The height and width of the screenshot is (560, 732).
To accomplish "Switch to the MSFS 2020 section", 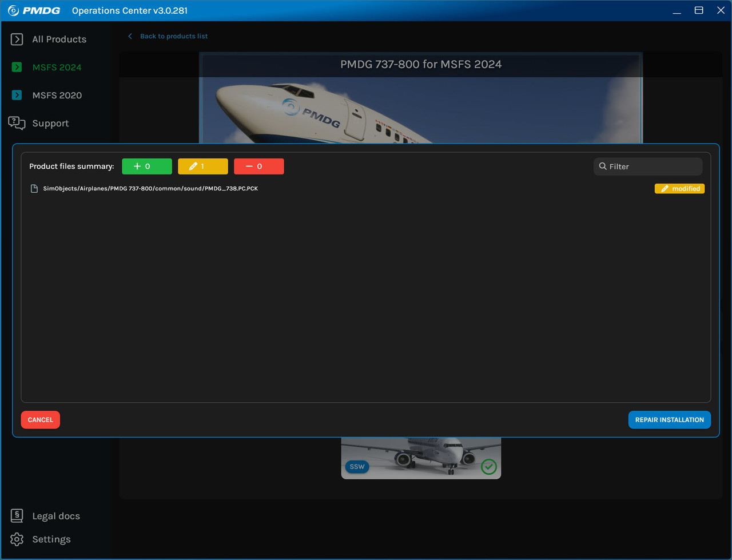I will tap(56, 95).
